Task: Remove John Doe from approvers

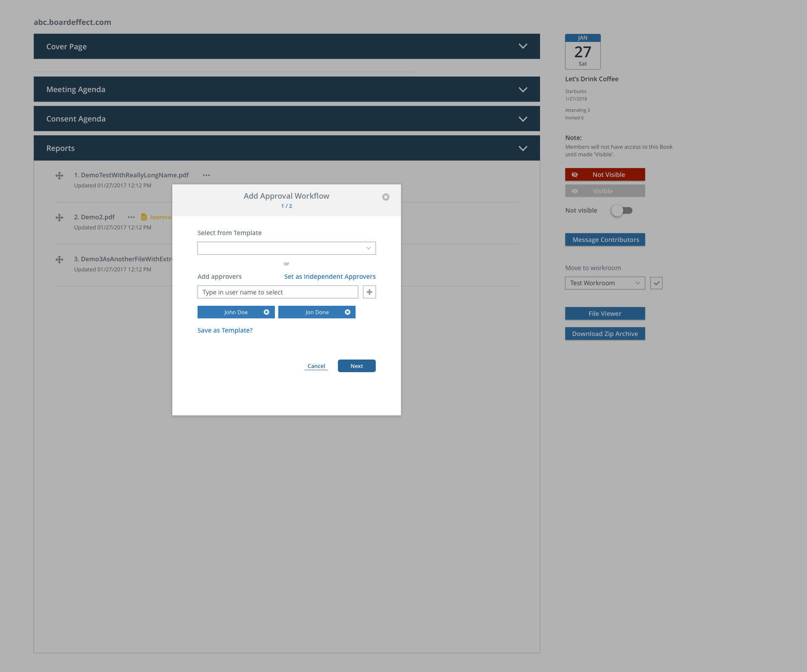Action: (x=266, y=312)
